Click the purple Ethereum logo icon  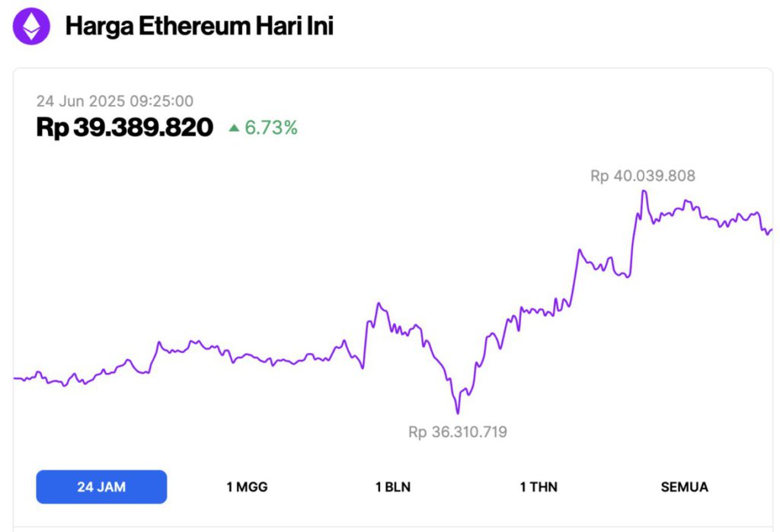tap(32, 27)
